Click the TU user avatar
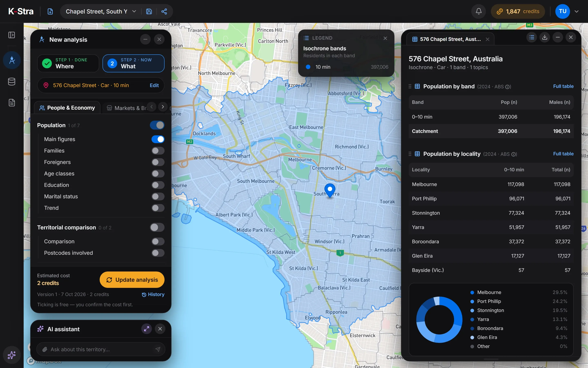The height and width of the screenshot is (368, 588). 562,11
